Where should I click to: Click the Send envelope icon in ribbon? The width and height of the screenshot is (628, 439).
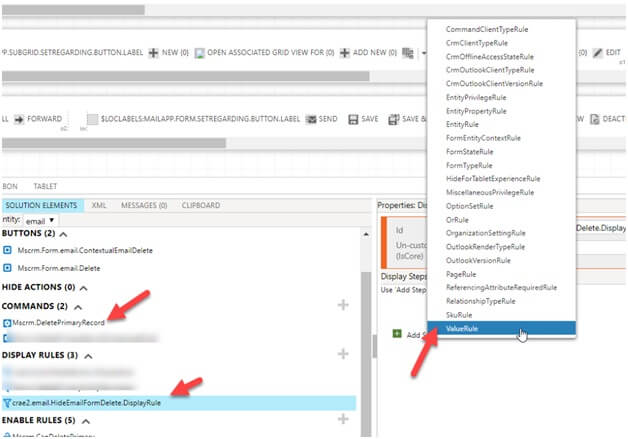[x=310, y=119]
